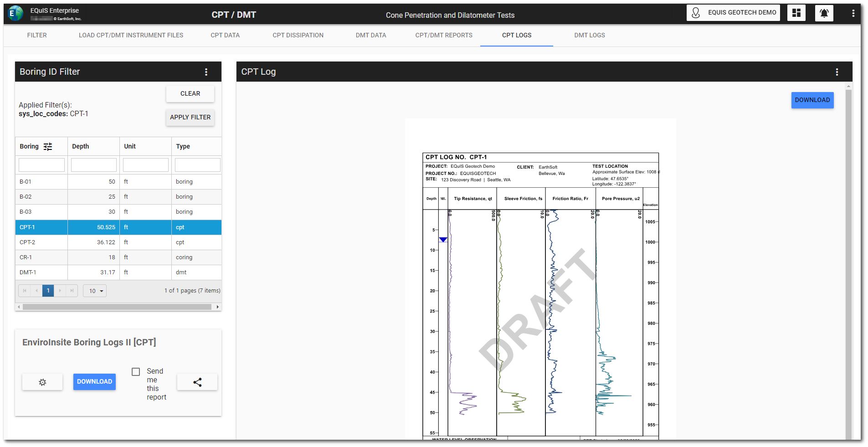Click the CLEAR filter button
This screenshot has width=868, height=447.
pyautogui.click(x=190, y=93)
